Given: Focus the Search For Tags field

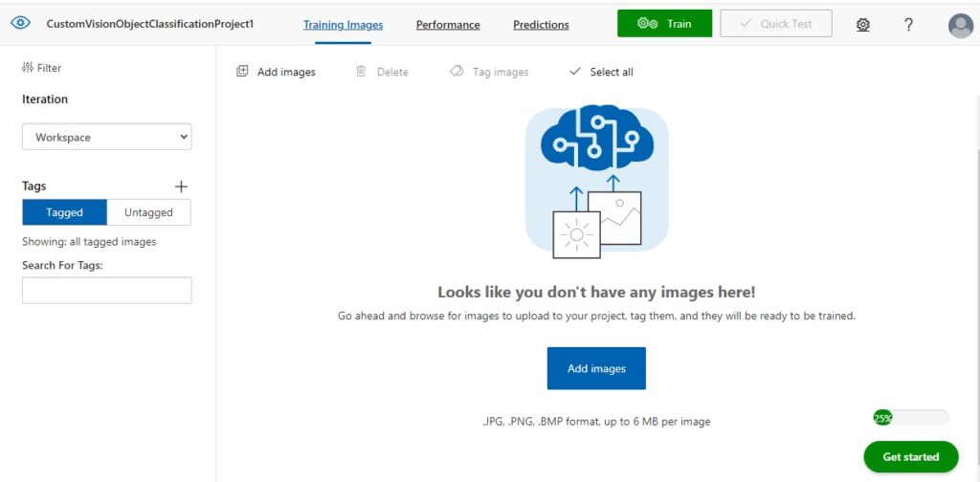Looking at the screenshot, I should click(x=106, y=291).
